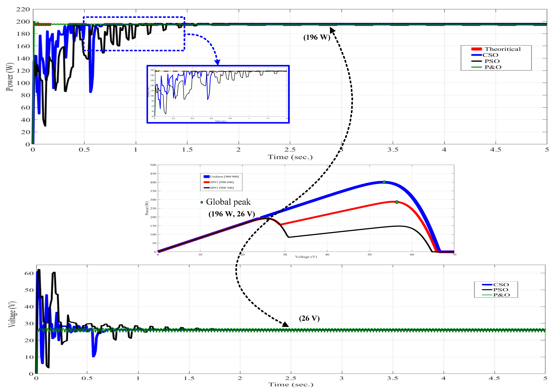
Task: Click the Voltage (V) x-axis label of the middle plot
Action: [x=306, y=257]
